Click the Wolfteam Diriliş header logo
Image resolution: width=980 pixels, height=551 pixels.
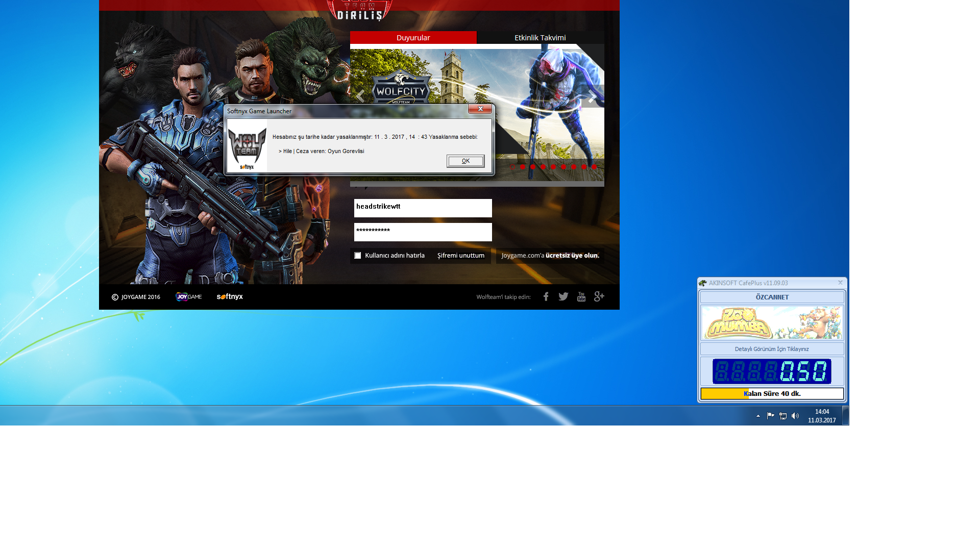click(x=359, y=10)
